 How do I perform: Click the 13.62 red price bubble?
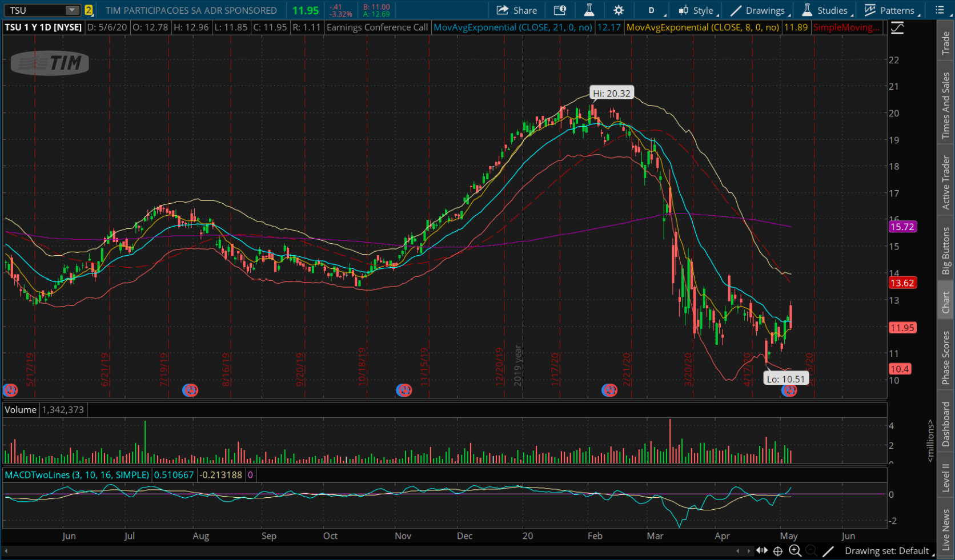tap(902, 283)
